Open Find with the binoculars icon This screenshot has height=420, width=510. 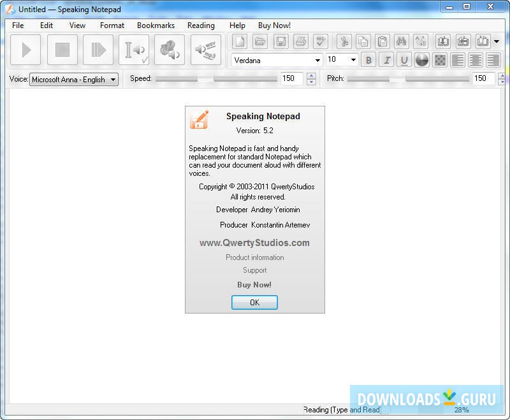click(402, 41)
